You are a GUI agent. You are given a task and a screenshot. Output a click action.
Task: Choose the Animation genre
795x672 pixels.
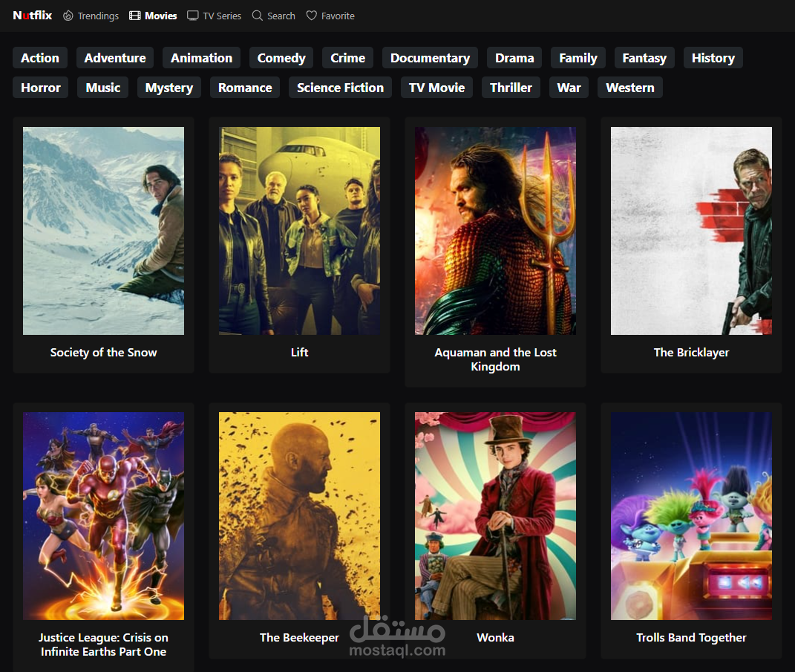click(x=201, y=58)
